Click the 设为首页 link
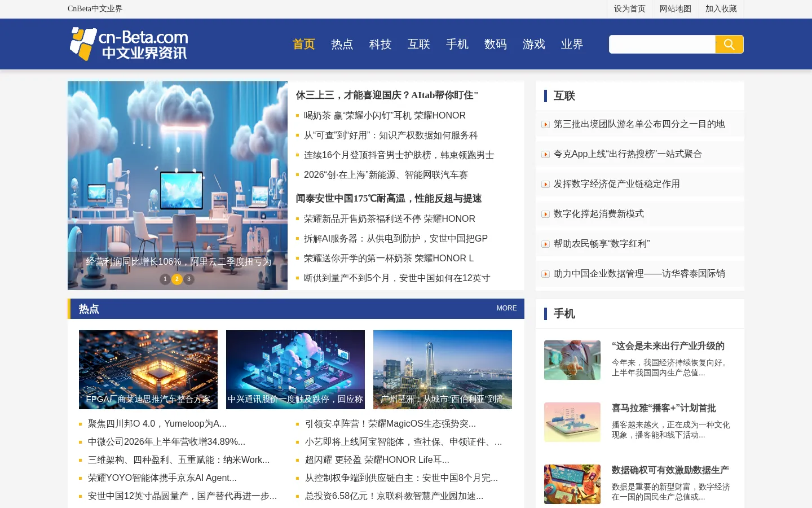This screenshot has width=812, height=508. pos(630,8)
